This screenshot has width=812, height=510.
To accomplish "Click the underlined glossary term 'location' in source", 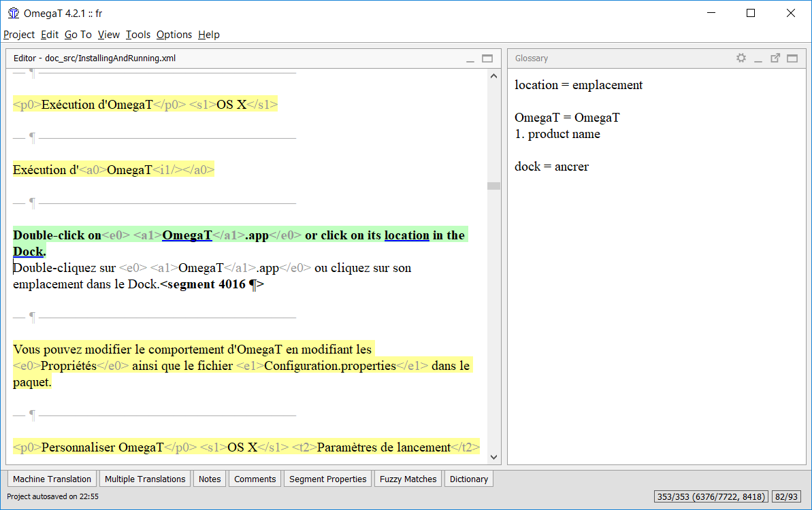I will tap(406, 235).
